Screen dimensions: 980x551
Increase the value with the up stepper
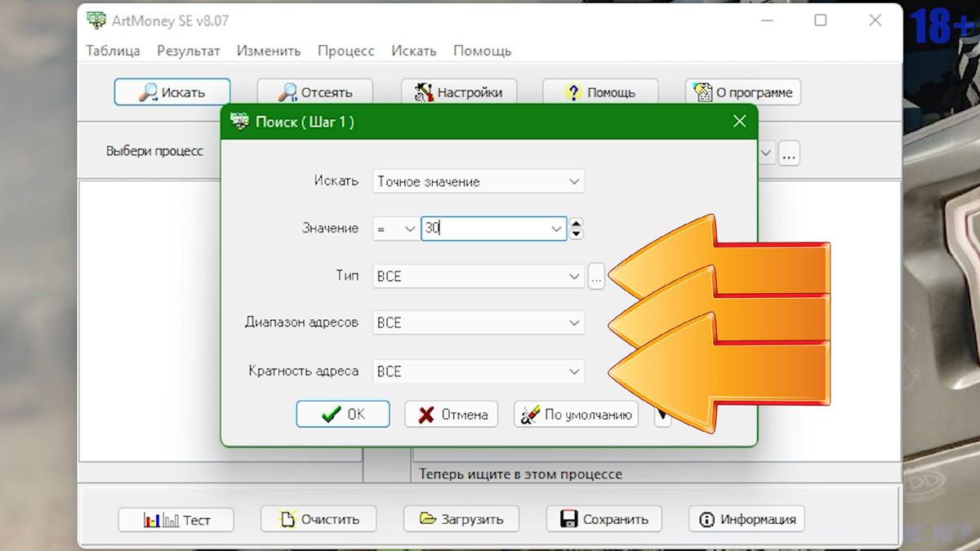coord(577,224)
